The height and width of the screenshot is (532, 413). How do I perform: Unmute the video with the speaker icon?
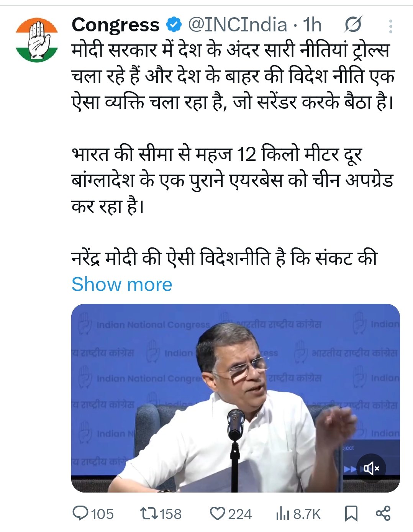pyautogui.click(x=371, y=468)
